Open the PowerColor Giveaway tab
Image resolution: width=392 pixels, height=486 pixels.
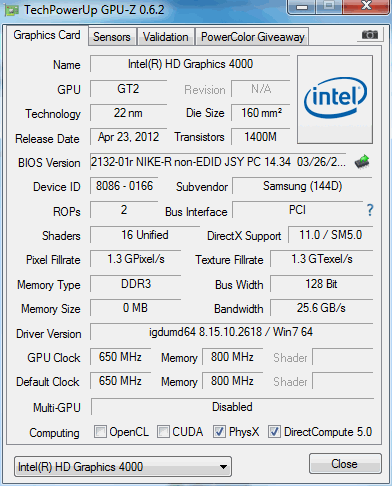coord(253,37)
